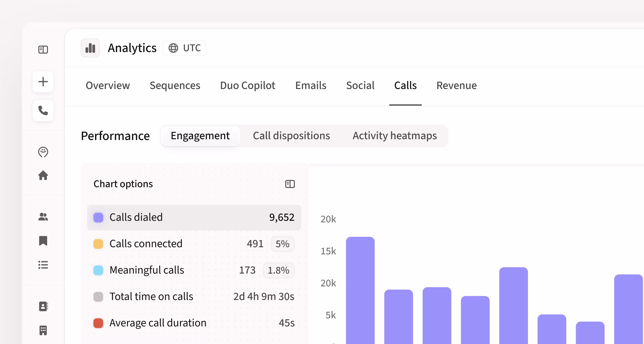Click the 491 calls connected value
This screenshot has width=644, height=344.
255,244
